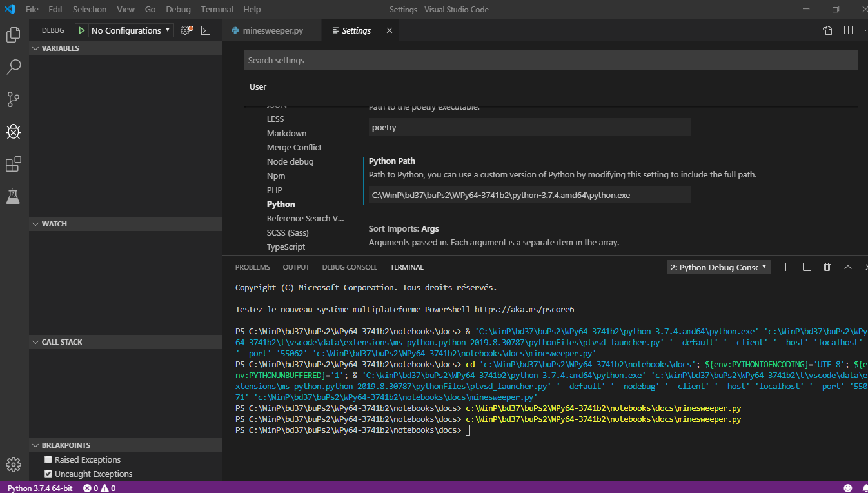The width and height of the screenshot is (868, 493).
Task: Open the No Configurations debug dropdown
Action: [131, 30]
